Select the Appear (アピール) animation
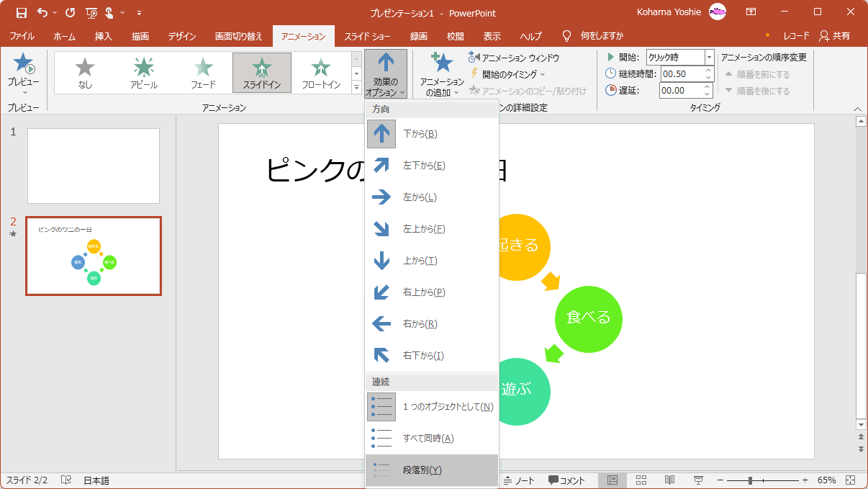Viewport: 868px width, 489px height. 144,73
